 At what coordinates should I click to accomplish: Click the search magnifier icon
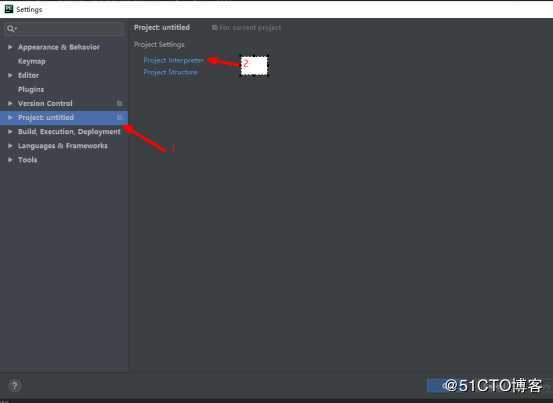pos(12,29)
